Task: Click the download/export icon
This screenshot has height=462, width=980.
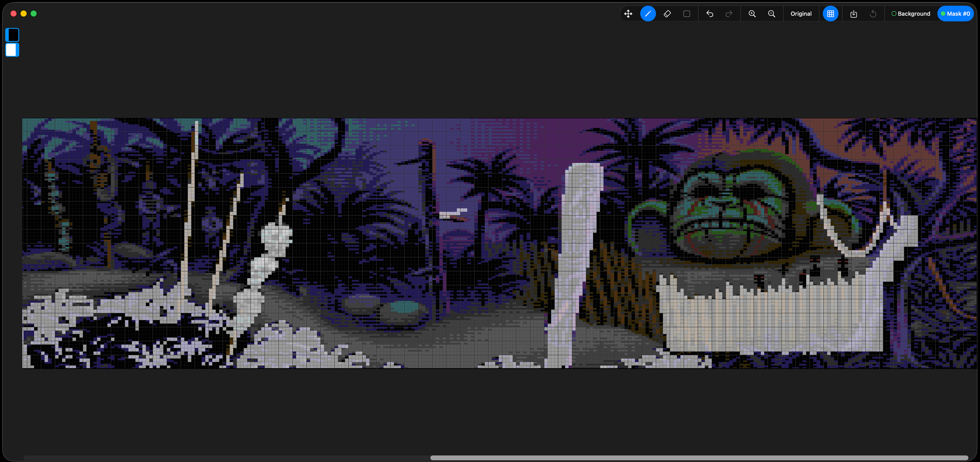Action: click(x=853, y=14)
